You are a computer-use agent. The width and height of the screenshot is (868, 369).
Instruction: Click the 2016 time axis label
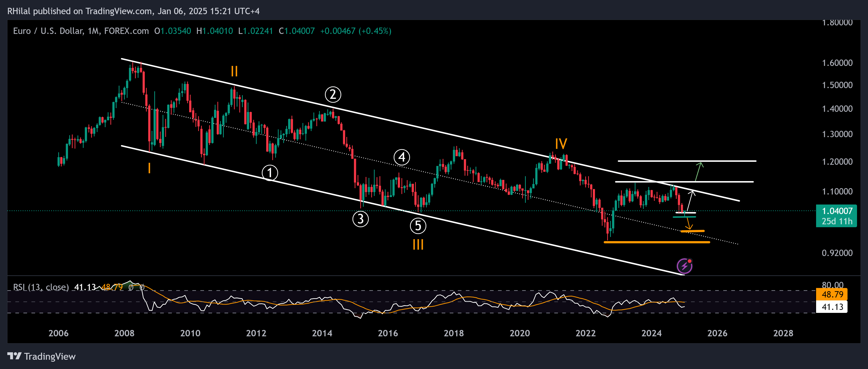[x=388, y=333]
